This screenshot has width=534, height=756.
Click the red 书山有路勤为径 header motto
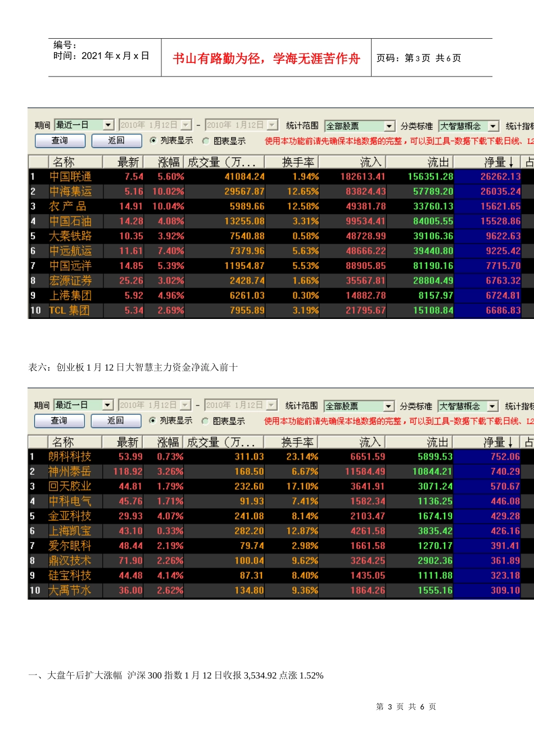pos(266,58)
